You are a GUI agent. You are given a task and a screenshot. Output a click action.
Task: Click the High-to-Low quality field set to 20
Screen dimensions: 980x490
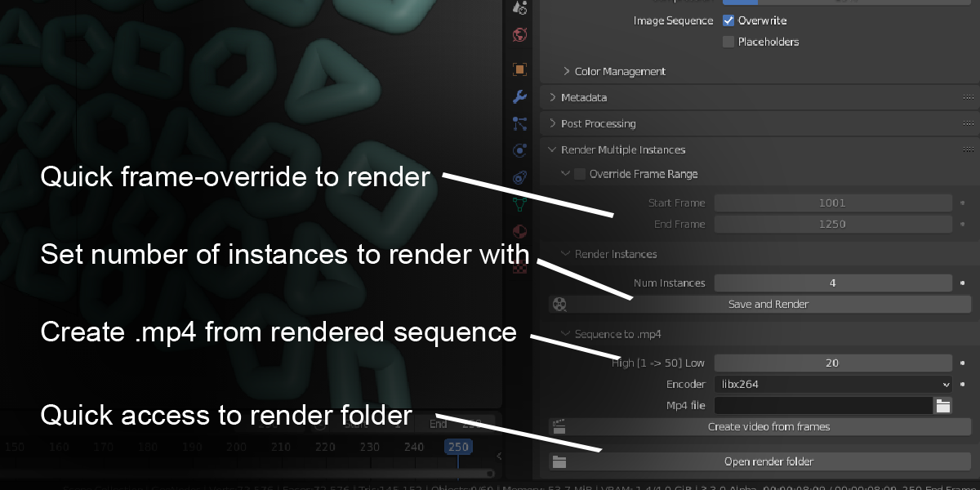click(832, 363)
